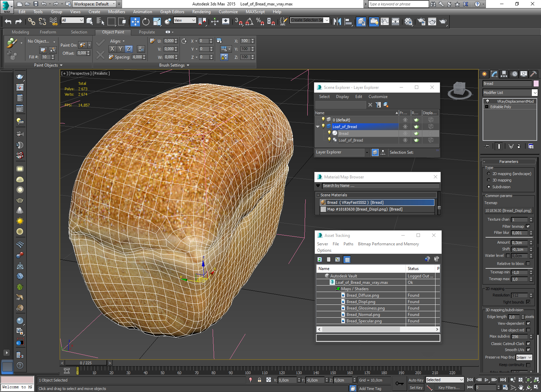
Task: Click the Select and Link chain icon
Action: click(x=31, y=22)
